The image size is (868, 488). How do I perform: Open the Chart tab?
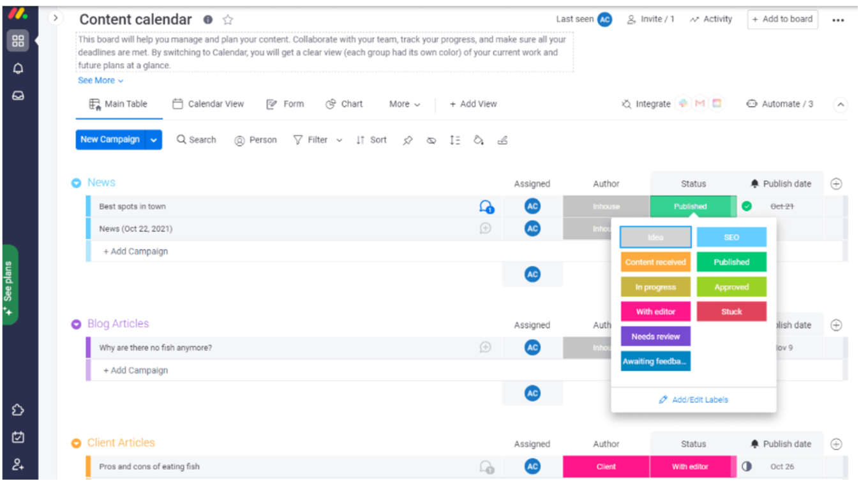[344, 104]
